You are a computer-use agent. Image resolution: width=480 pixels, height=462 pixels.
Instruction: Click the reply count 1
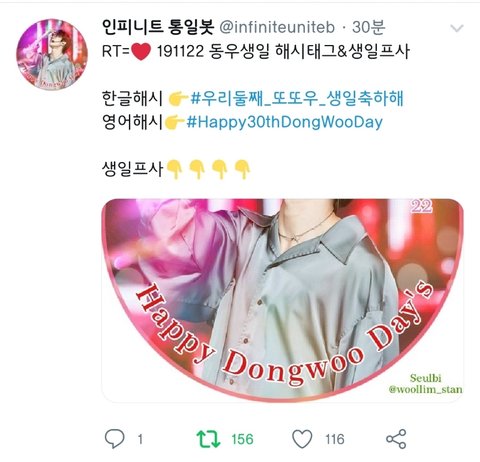coord(140,439)
